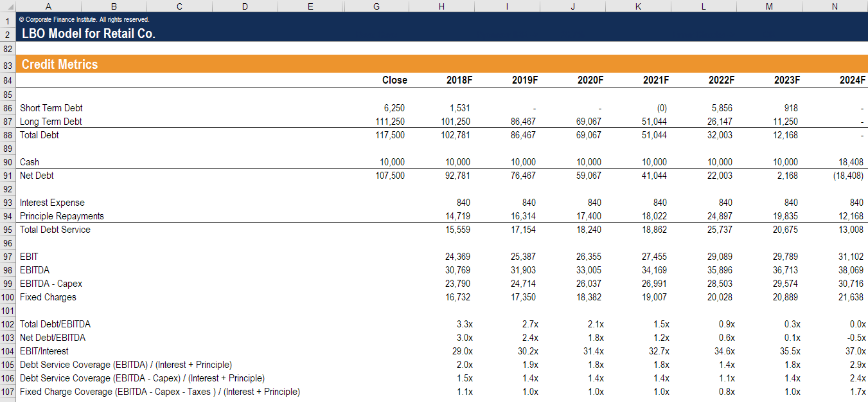Click row header 91
This screenshot has height=402, width=868.
click(8, 175)
